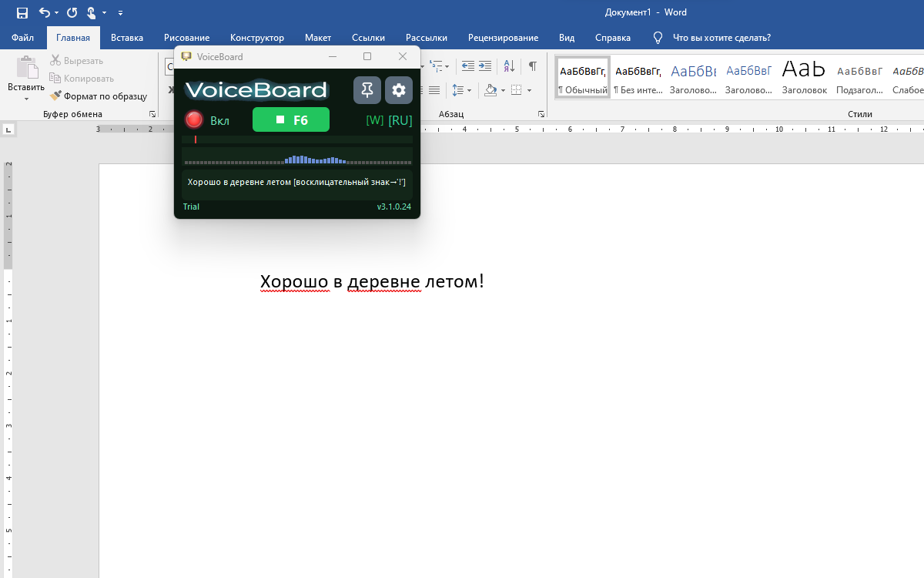Sort text using the А-Я icon
Screen dimensions: 924x578
508,66
